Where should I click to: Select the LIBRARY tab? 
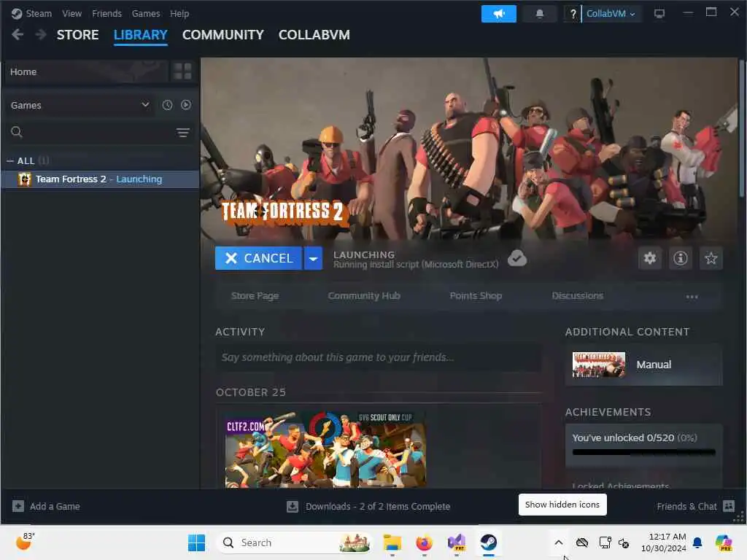tap(141, 35)
